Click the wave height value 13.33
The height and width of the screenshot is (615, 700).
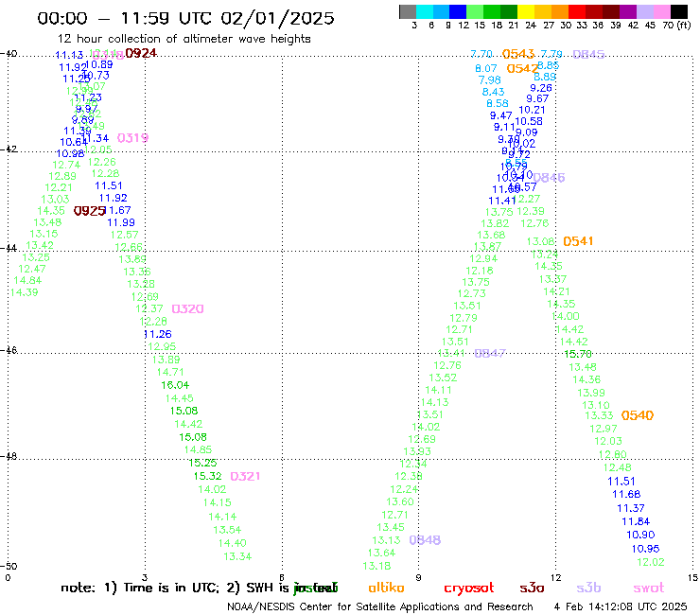tap(599, 415)
